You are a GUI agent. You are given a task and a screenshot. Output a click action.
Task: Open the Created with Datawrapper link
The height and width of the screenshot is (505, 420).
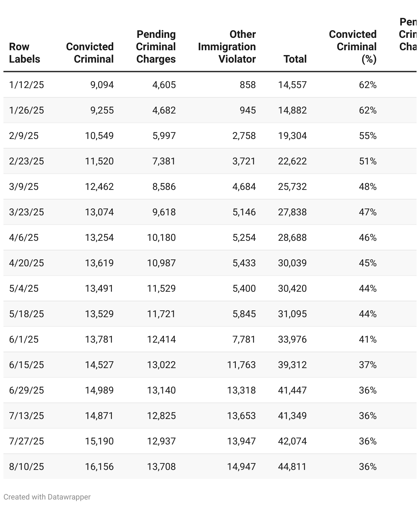pos(47,497)
